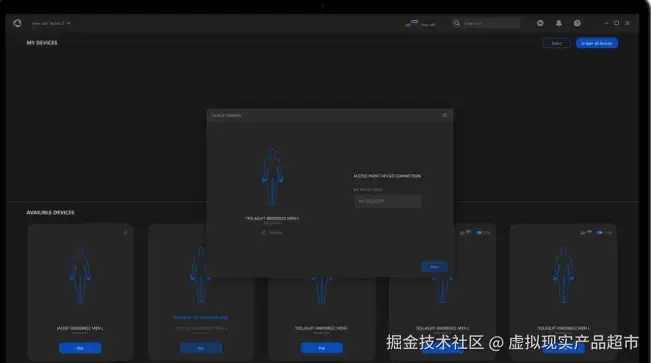Click the blue status link on second card

(201, 318)
